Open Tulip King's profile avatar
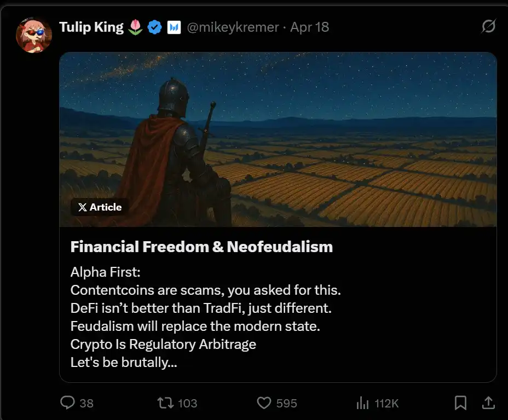 coord(34,35)
